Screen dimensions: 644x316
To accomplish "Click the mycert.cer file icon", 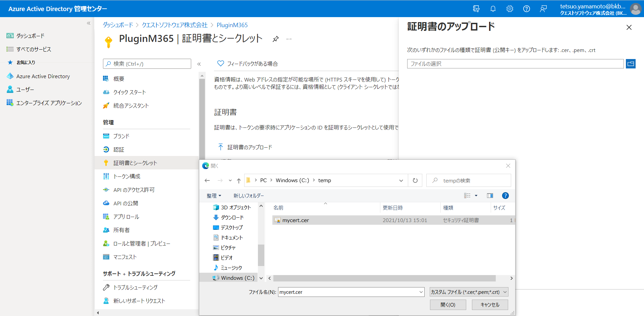I will click(277, 220).
